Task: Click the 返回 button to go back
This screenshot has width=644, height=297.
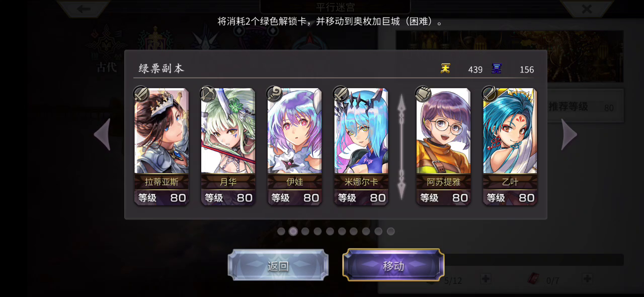Action: pos(278,265)
